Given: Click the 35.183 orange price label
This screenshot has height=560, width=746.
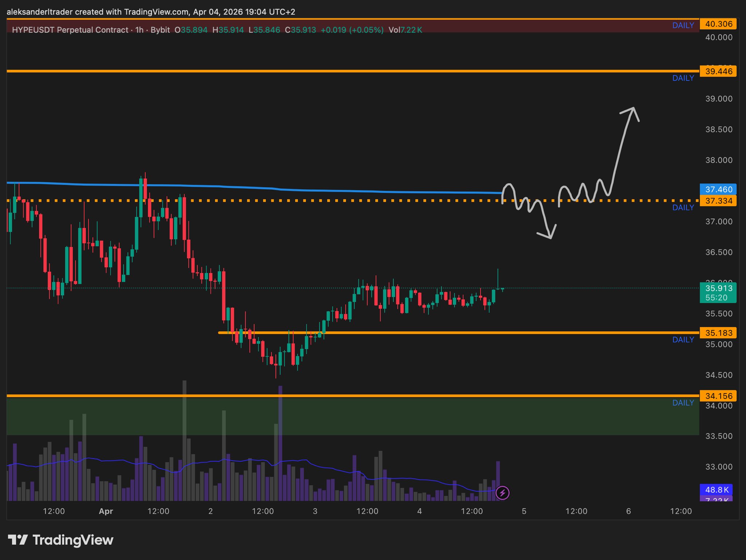Looking at the screenshot, I should tap(718, 333).
